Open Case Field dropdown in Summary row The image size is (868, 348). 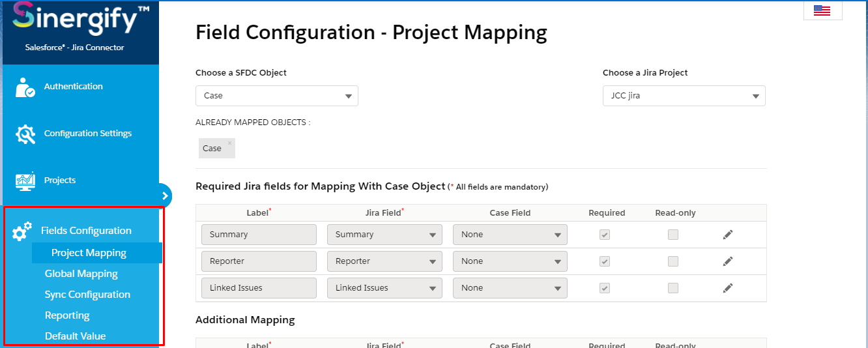(x=510, y=235)
